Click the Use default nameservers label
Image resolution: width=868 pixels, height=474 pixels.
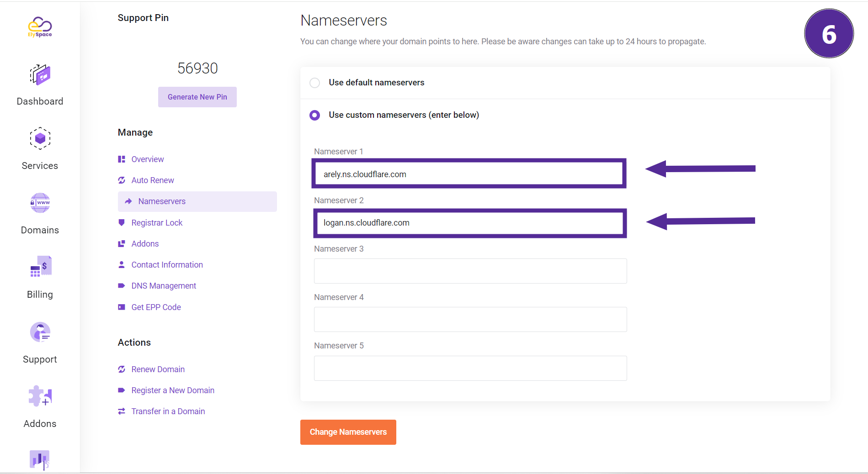(377, 83)
